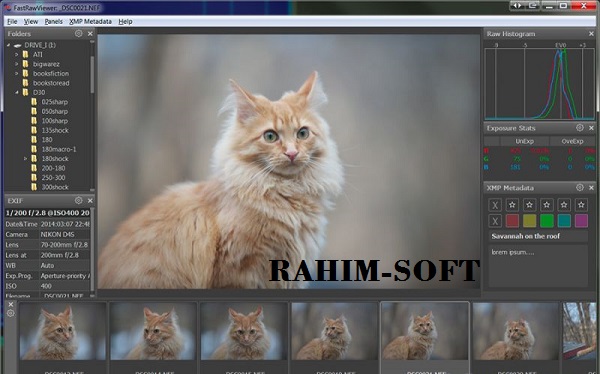Apply the yellow color label

click(x=529, y=221)
